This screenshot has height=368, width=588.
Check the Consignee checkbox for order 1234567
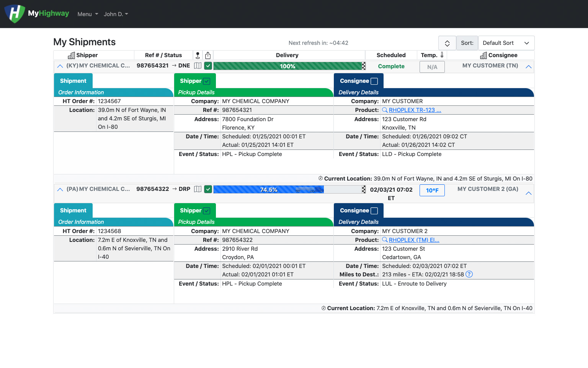[x=374, y=81]
